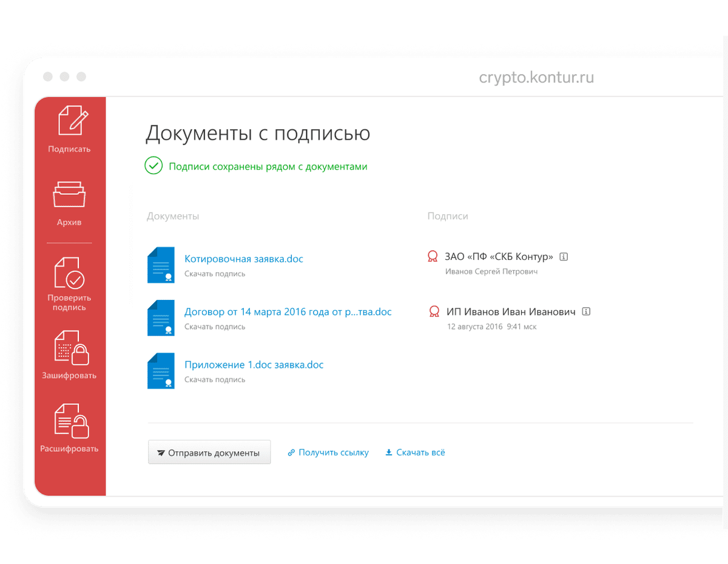Click Получить ссылку link
Image resolution: width=728 pixels, height=564 pixels.
coord(328,452)
